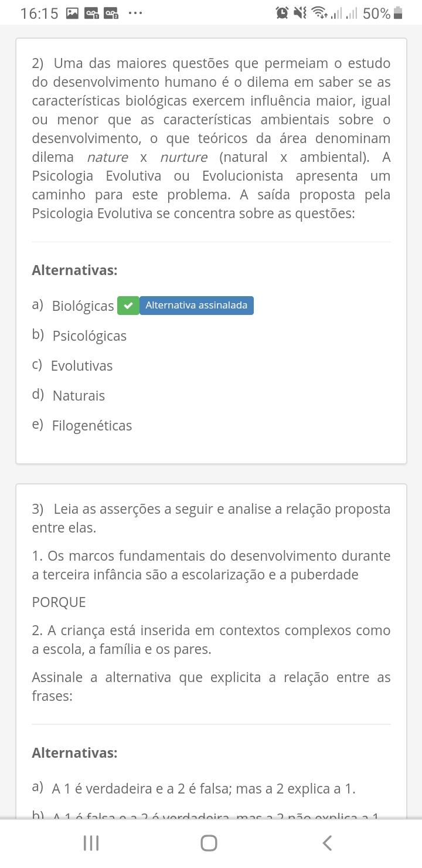Tap the Android recent apps icon
The height and width of the screenshot is (868, 422).
click(x=91, y=843)
